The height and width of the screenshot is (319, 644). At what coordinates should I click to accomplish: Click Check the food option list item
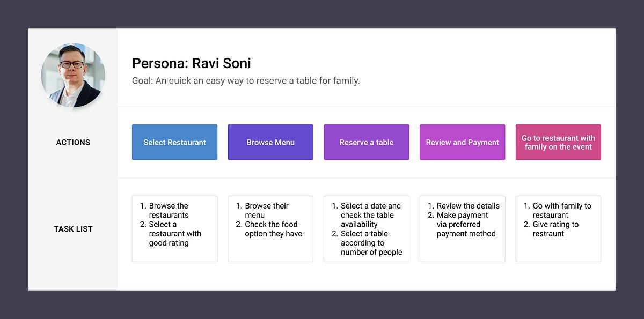[x=269, y=229]
